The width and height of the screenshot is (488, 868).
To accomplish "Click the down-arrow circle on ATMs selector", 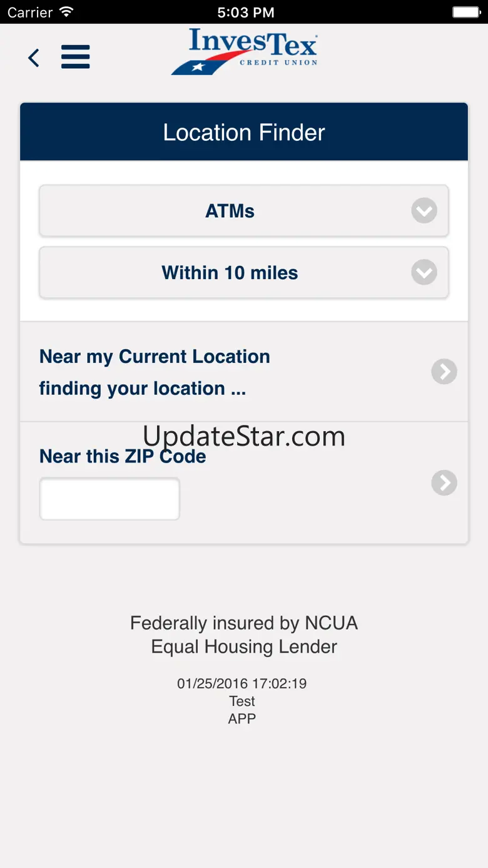I will tap(424, 211).
